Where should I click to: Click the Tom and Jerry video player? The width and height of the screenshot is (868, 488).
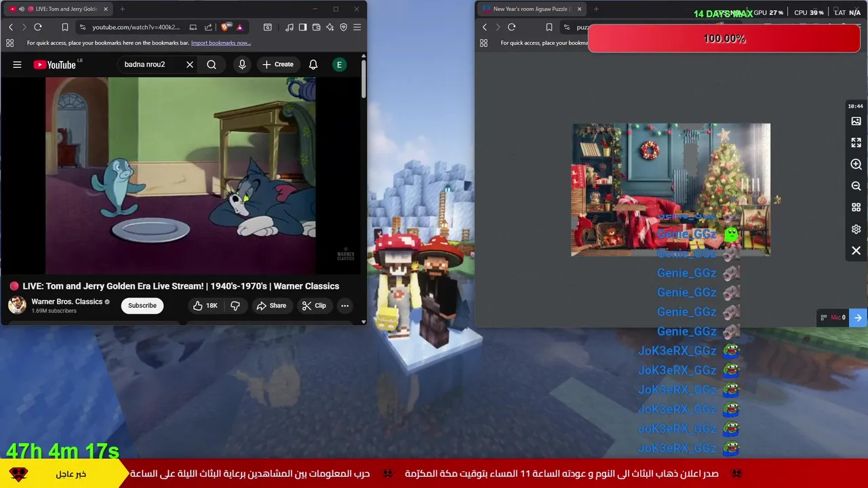180,175
